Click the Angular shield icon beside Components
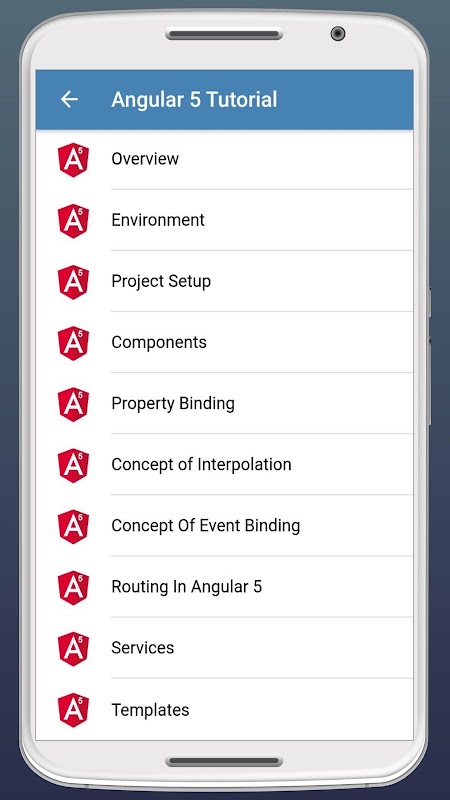 click(73, 343)
